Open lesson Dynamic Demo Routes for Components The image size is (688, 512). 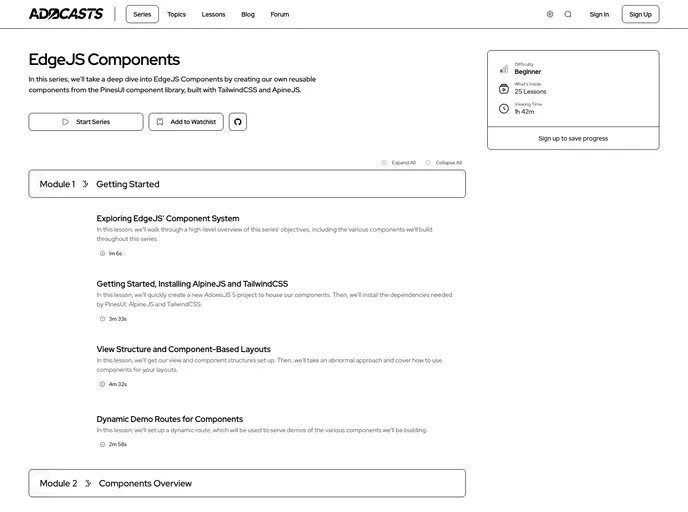click(x=169, y=419)
